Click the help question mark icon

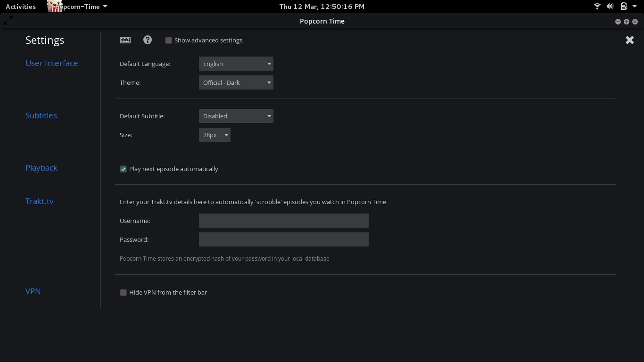pos(148,40)
